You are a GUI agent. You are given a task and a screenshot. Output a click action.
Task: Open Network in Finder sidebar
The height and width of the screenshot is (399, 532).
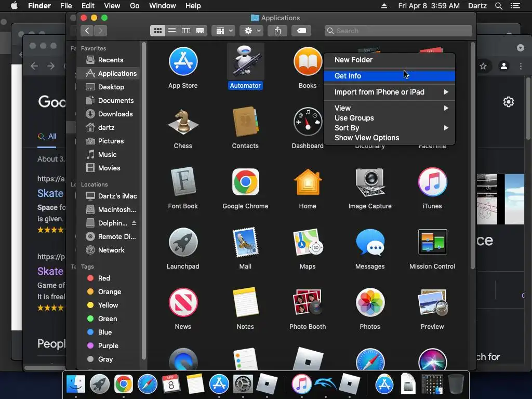[108, 250]
